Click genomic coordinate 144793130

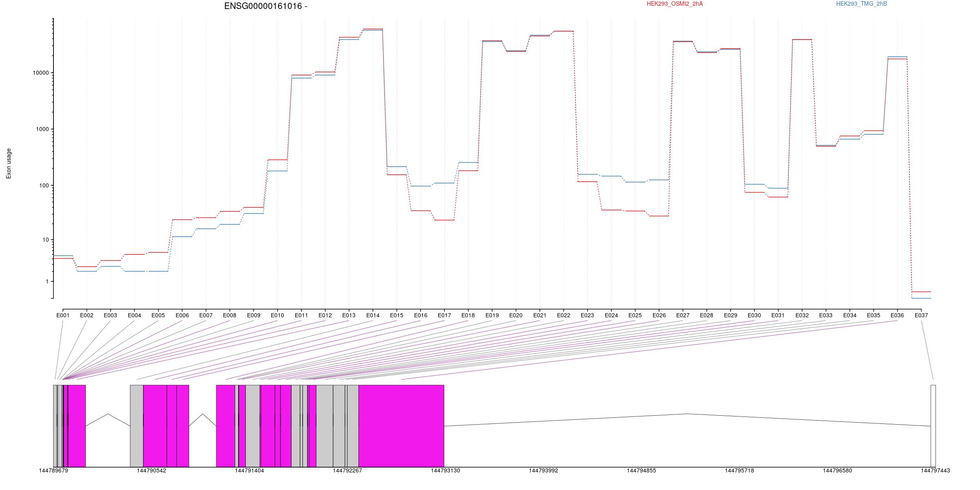(x=445, y=471)
